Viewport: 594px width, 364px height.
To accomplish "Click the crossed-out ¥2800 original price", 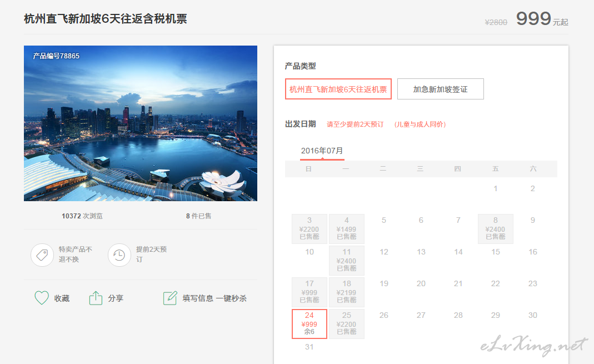I will (x=496, y=22).
